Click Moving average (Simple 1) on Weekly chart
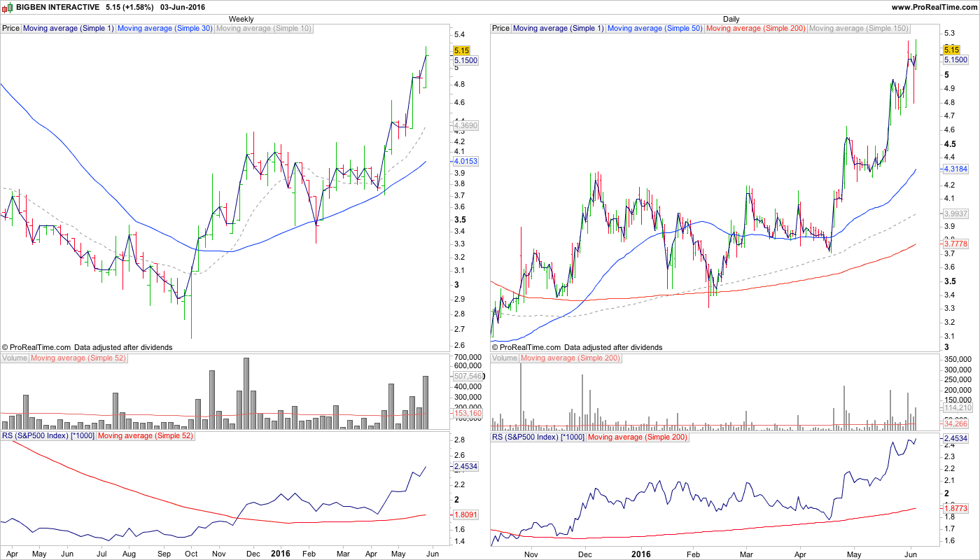Viewport: 980px width, 560px height. tap(68, 29)
